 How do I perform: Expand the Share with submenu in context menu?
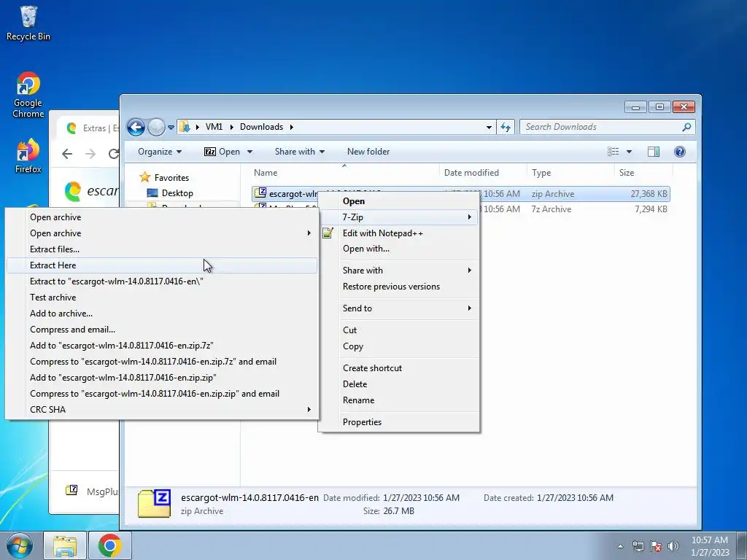tap(470, 270)
